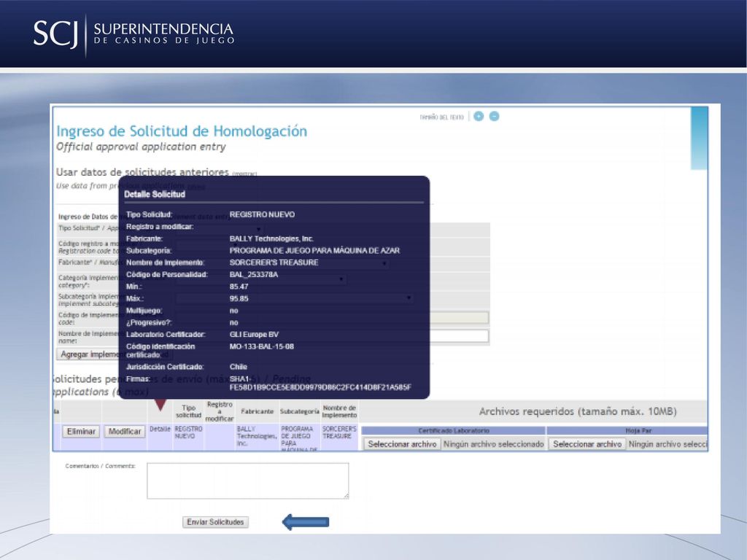Click the SCJ Superintendencia logo
This screenshot has width=747, height=560.
coord(133,34)
